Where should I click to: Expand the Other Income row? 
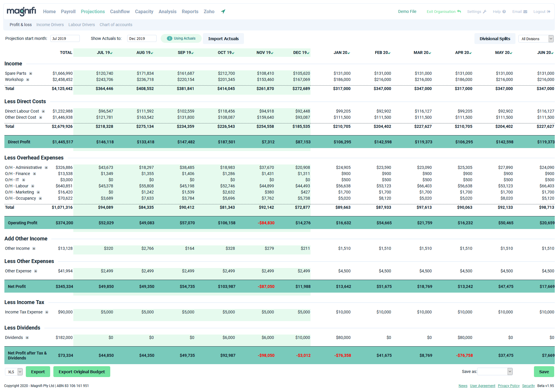coord(34,249)
